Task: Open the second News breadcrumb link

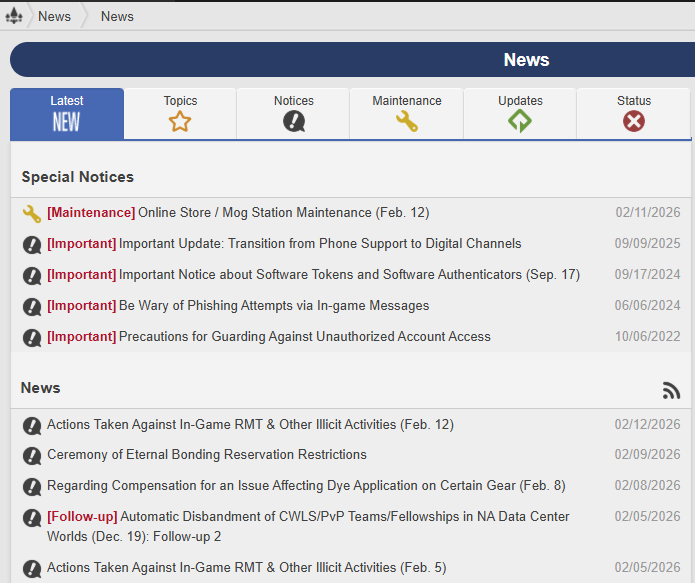Action: pos(117,16)
